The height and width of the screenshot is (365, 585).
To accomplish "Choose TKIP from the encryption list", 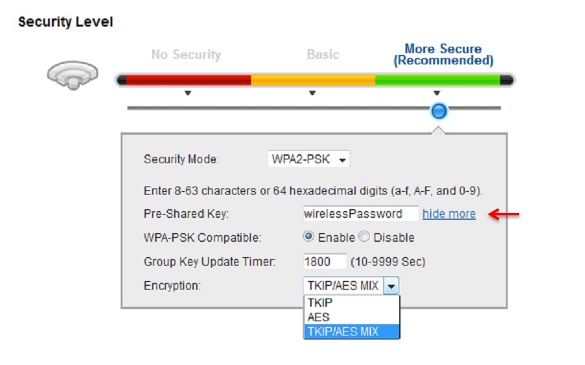I will (x=351, y=303).
